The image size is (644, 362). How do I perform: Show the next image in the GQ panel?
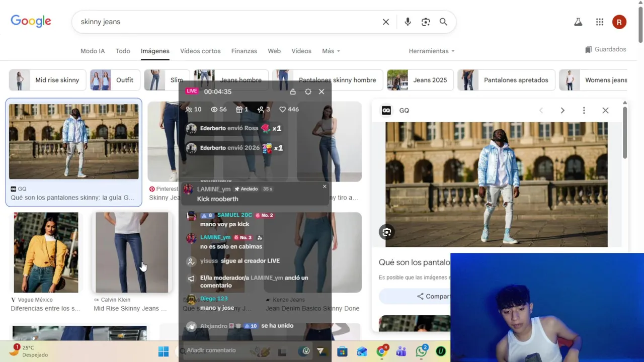pos(562,111)
